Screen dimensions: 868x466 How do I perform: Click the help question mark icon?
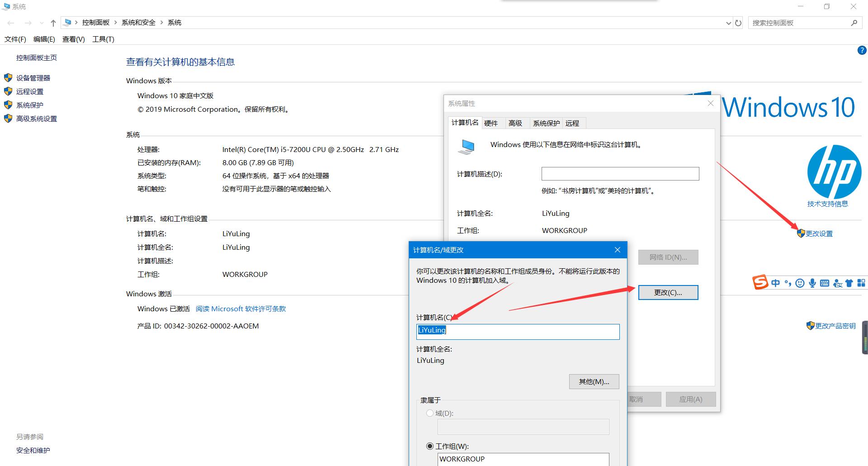pos(862,50)
